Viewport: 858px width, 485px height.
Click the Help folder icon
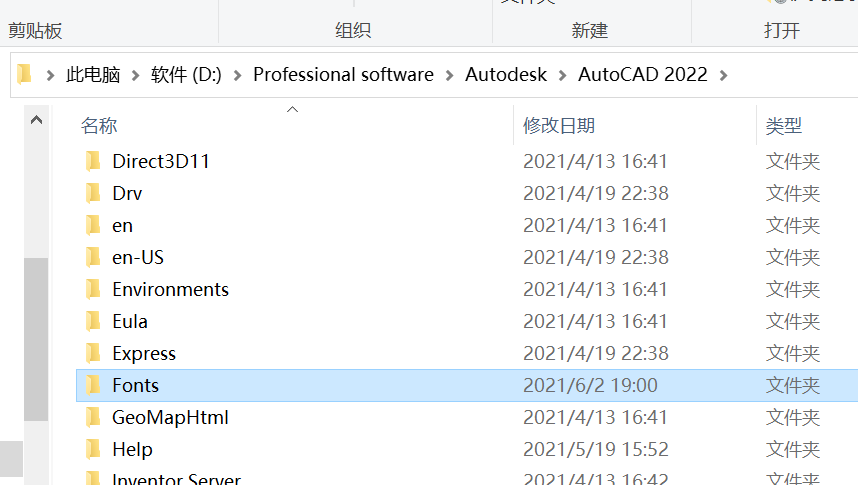(x=94, y=449)
